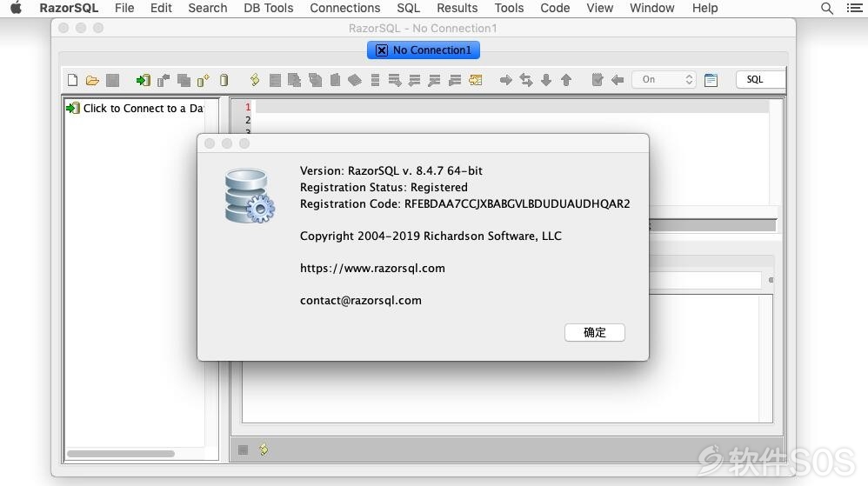
Task: Open the Apple menu
Action: (16, 8)
